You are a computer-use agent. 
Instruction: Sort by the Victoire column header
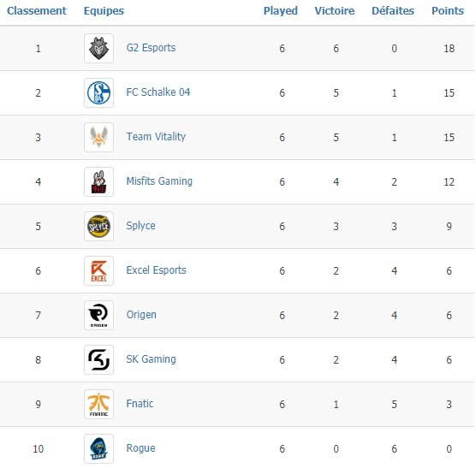pyautogui.click(x=335, y=11)
